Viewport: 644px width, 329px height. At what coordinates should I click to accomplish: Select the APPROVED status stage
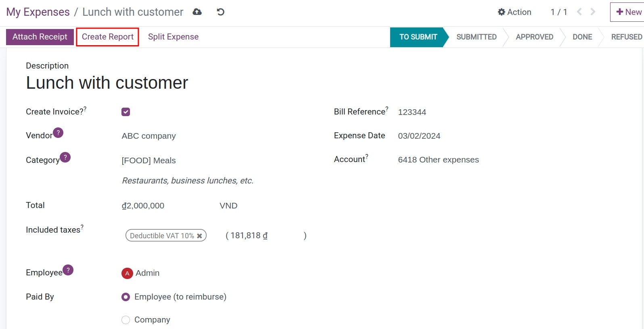pyautogui.click(x=534, y=37)
